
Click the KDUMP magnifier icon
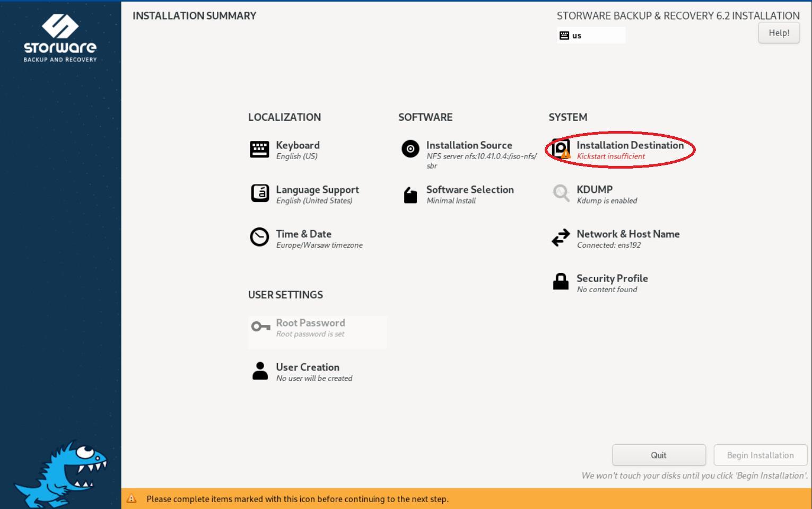[x=561, y=193]
